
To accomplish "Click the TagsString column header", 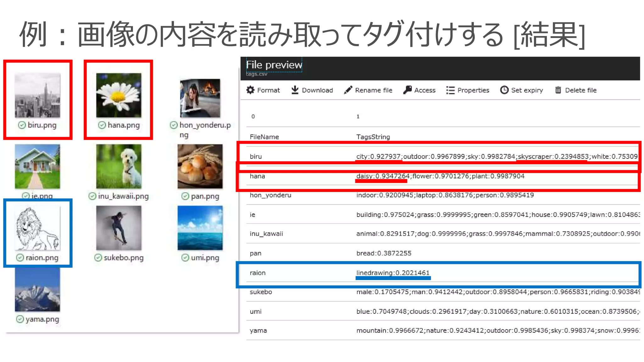I will [373, 137].
